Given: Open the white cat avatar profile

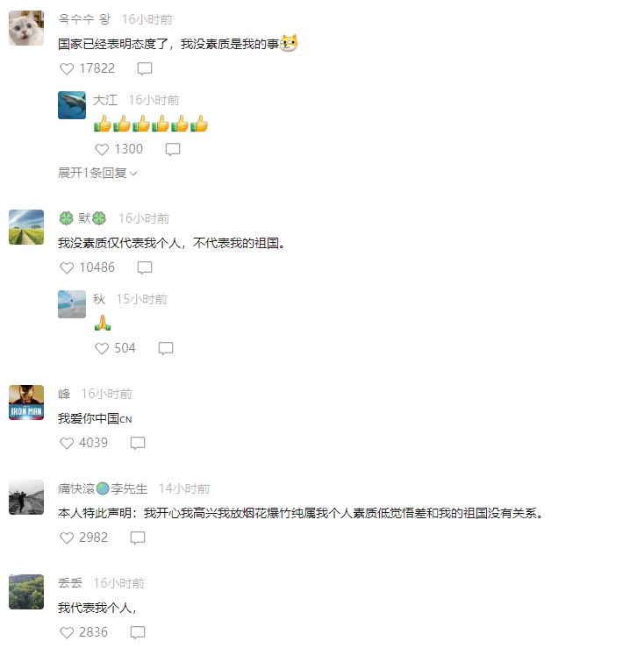Looking at the screenshot, I should [26, 28].
